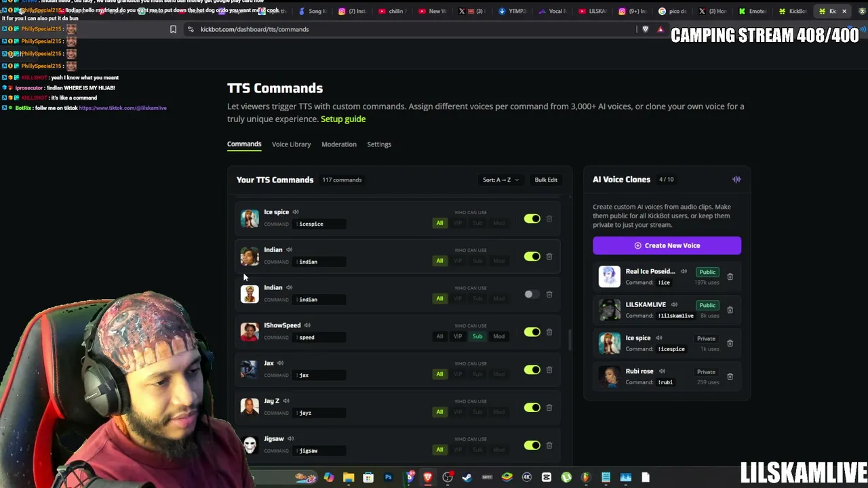
Task: Edit the icespice command field
Action: [x=320, y=224]
